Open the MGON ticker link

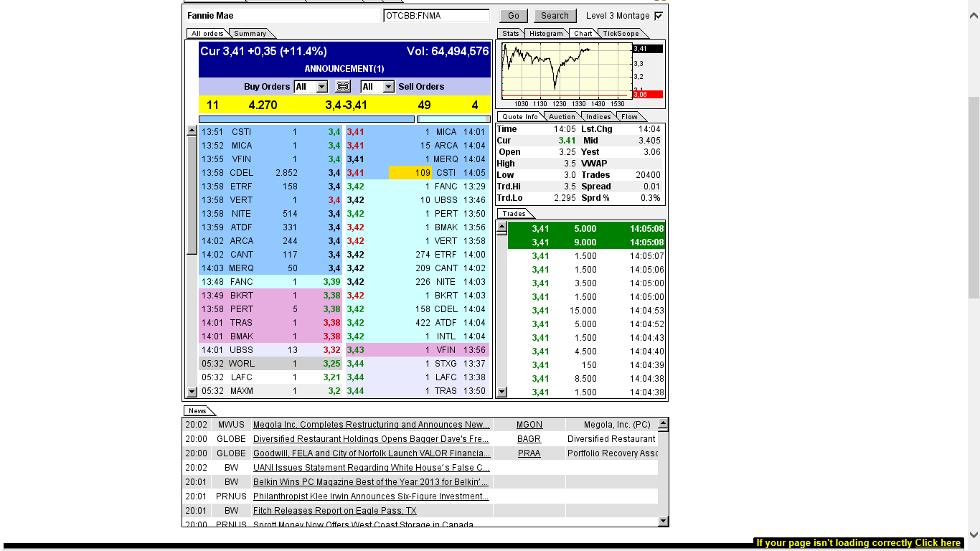pyautogui.click(x=529, y=425)
